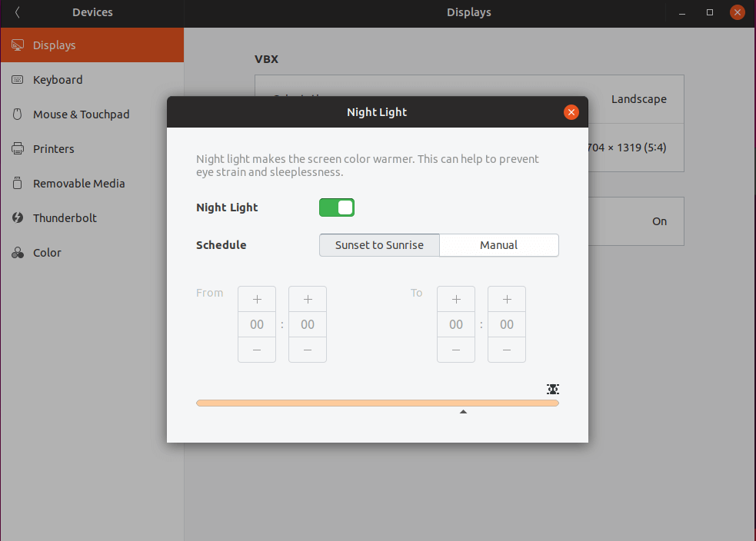The height and width of the screenshot is (541, 756).
Task: Click the Displays monitor icon in sidebar
Action: pos(17,45)
